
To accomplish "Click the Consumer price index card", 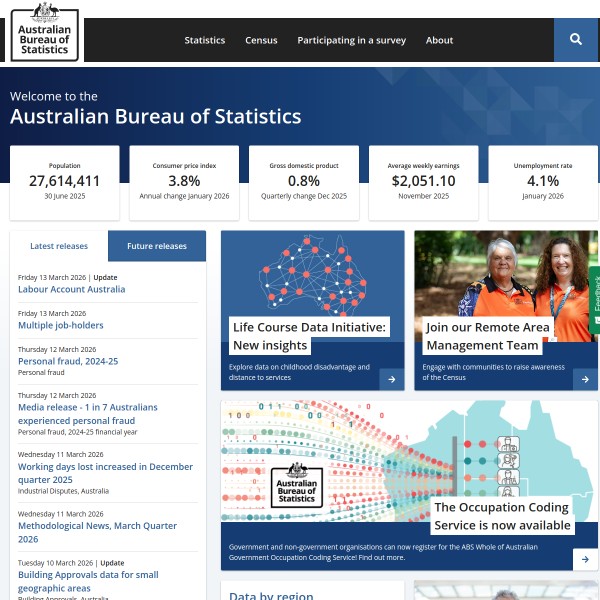I will 184,182.
